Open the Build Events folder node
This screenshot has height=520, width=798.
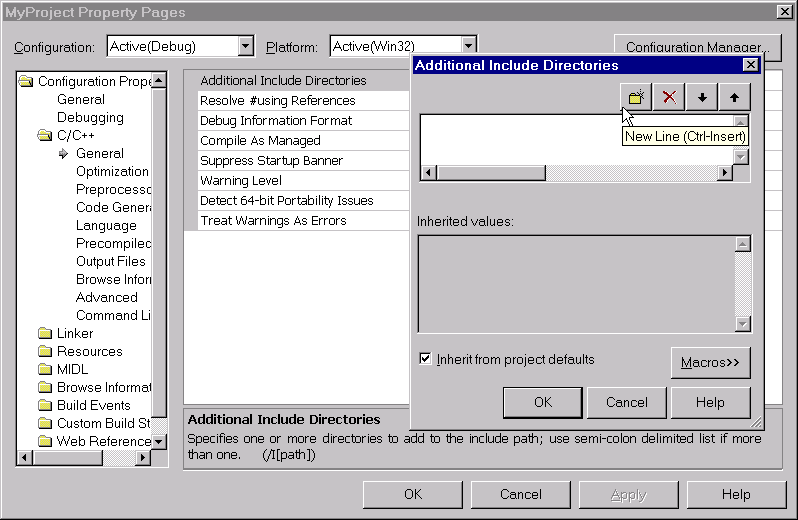pos(93,405)
